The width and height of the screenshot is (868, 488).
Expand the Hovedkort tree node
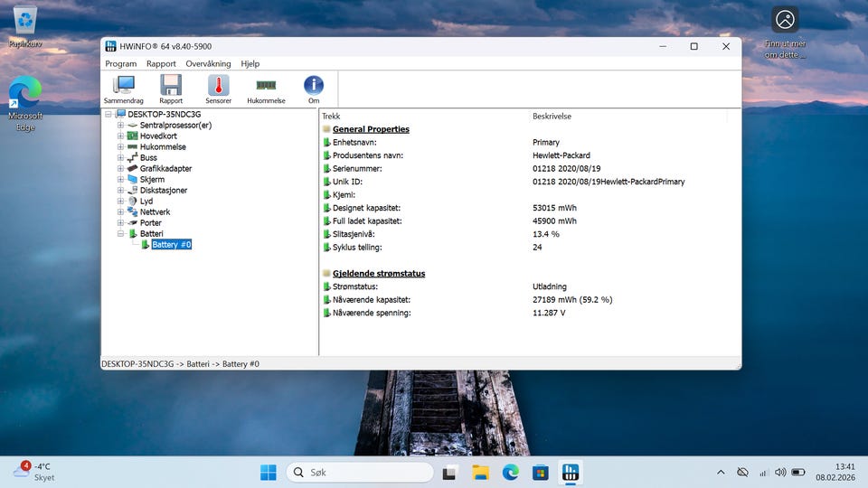click(x=120, y=136)
